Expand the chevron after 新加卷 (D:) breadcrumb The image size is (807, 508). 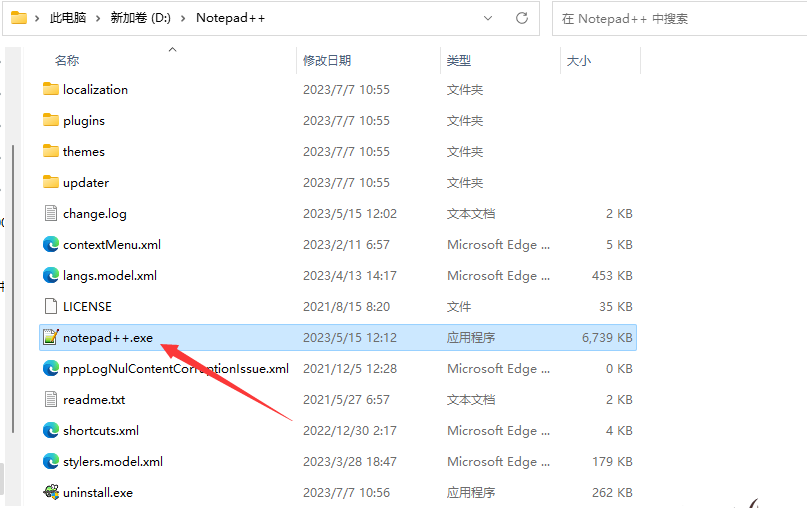tap(184, 18)
